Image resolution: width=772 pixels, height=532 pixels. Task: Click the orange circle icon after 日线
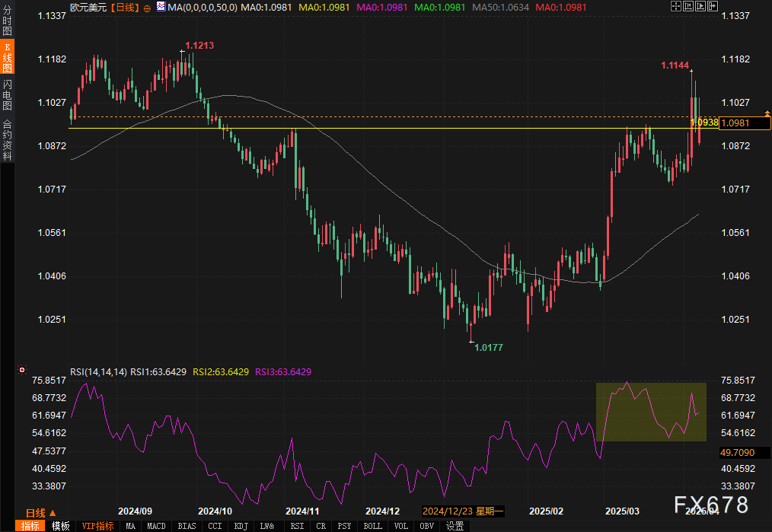click(147, 7)
